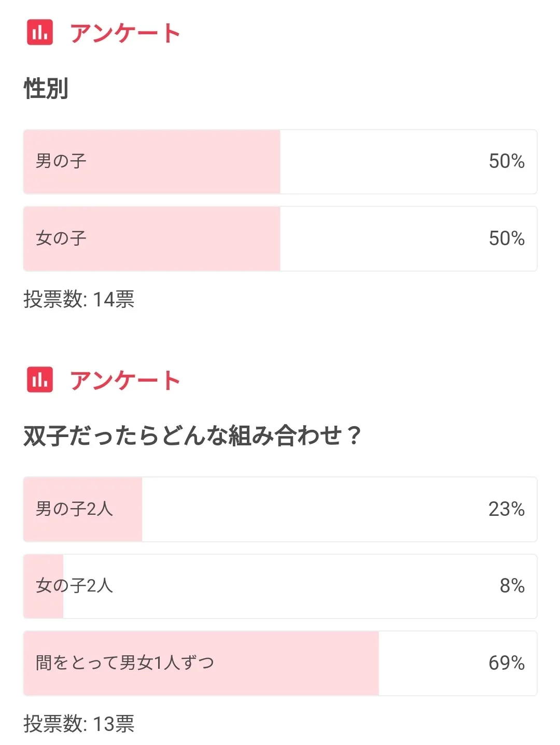The height and width of the screenshot is (745, 560).
Task: Click the 8% result percentage
Action: 512,586
